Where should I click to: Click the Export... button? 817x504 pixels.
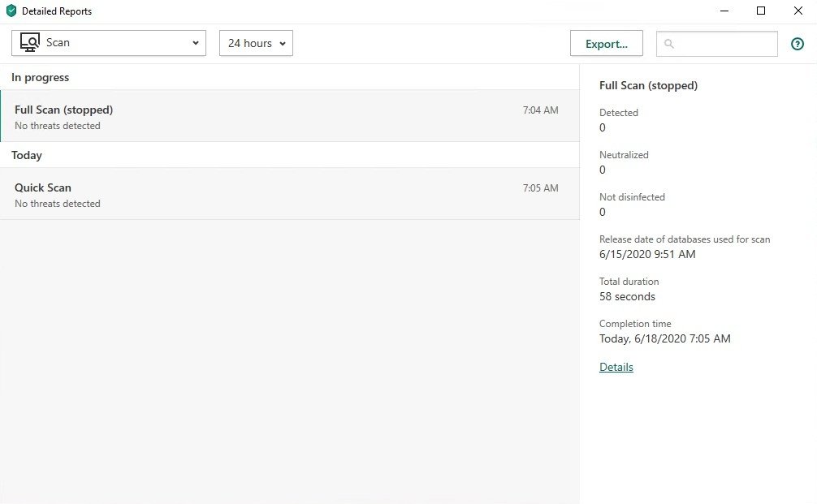click(x=607, y=43)
